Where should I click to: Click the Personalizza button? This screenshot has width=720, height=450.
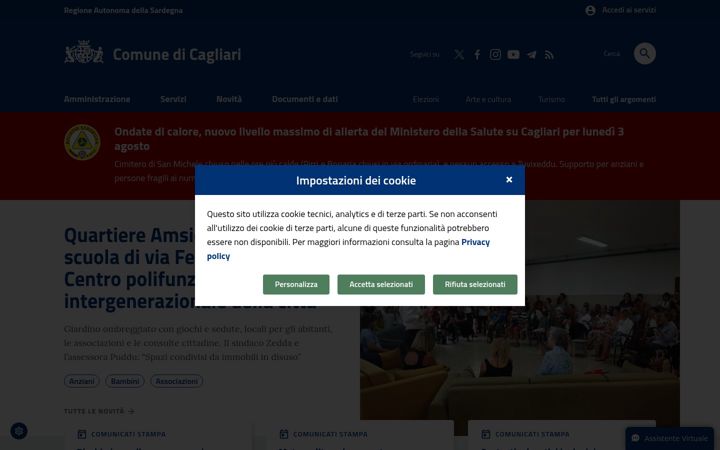click(x=296, y=284)
